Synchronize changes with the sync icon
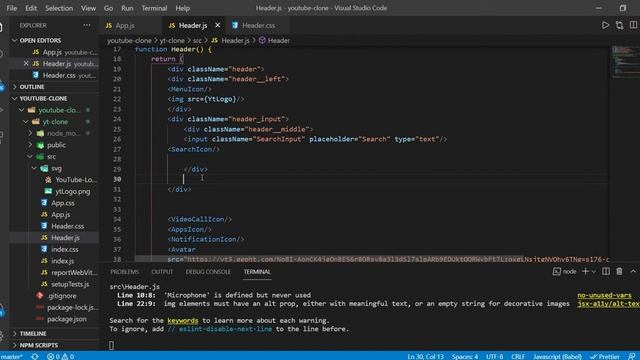Viewport: 640px width, 360px height. coord(35,356)
